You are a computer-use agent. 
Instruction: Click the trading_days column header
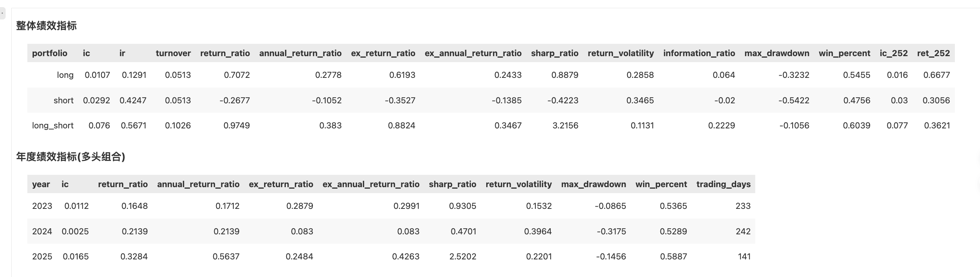[723, 184]
